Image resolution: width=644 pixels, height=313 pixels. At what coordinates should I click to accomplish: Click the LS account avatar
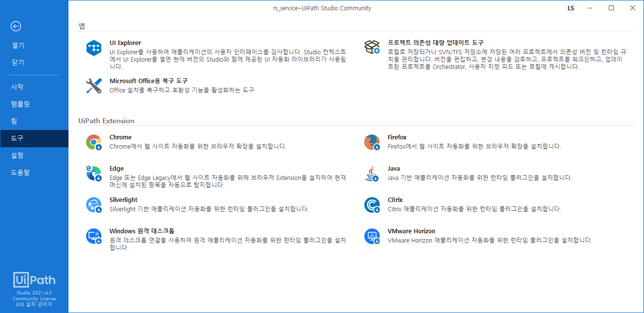571,8
